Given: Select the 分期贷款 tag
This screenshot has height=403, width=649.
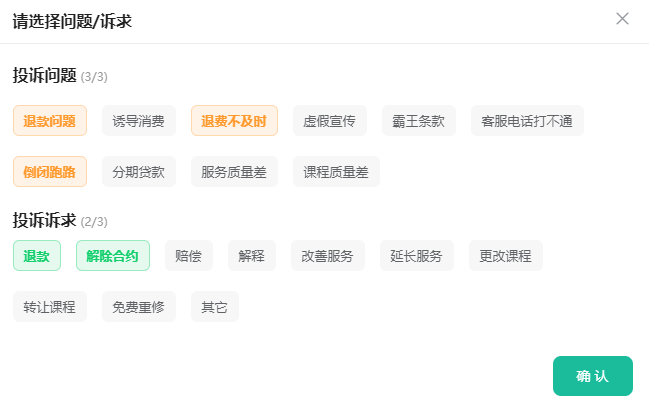Looking at the screenshot, I should click(139, 171).
